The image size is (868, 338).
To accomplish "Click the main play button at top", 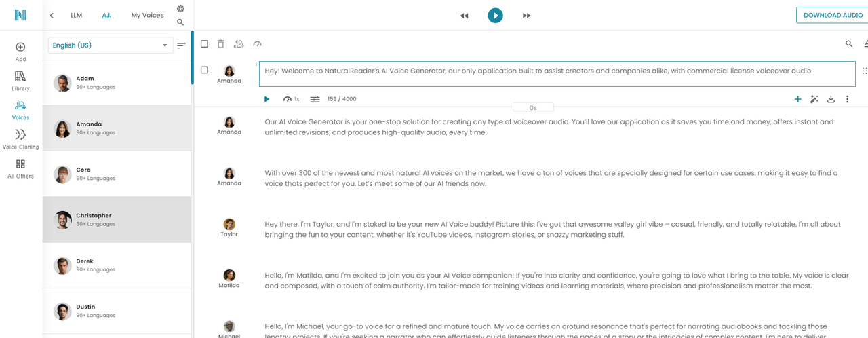I will pos(495,15).
